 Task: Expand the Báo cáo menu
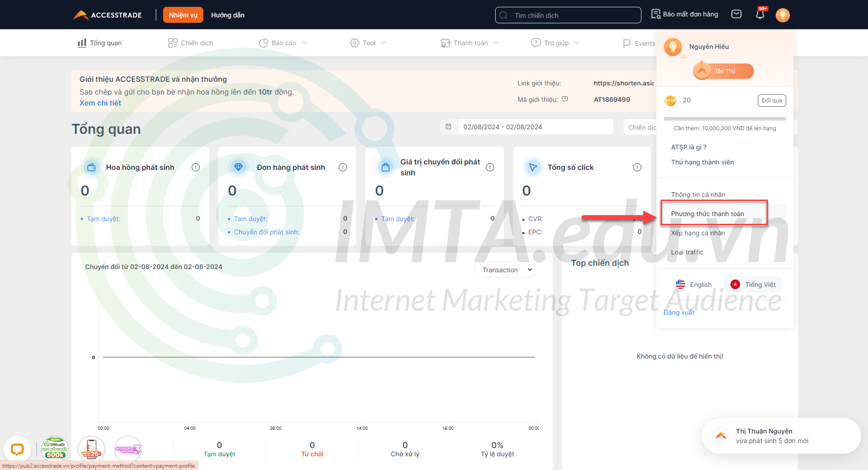tap(283, 43)
